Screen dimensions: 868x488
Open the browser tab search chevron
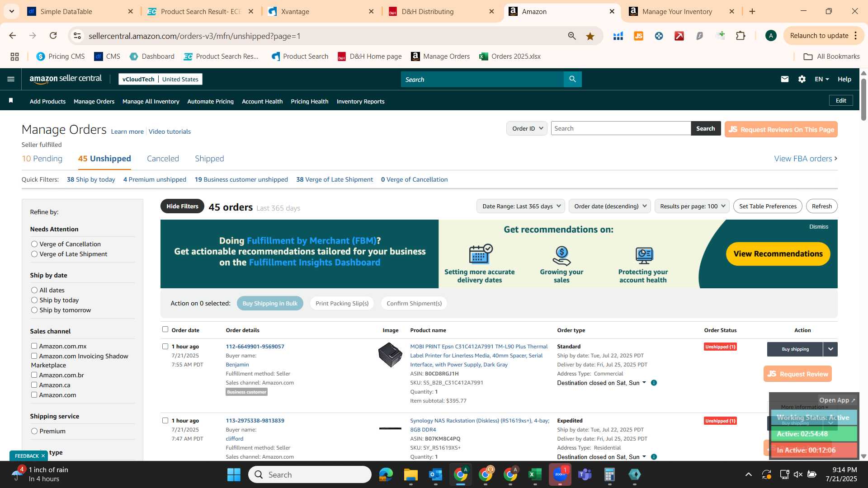[11, 11]
